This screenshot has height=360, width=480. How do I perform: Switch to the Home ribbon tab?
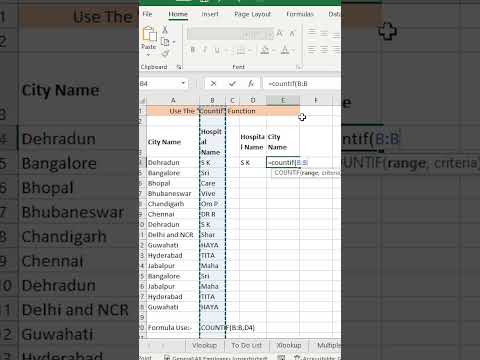(178, 14)
